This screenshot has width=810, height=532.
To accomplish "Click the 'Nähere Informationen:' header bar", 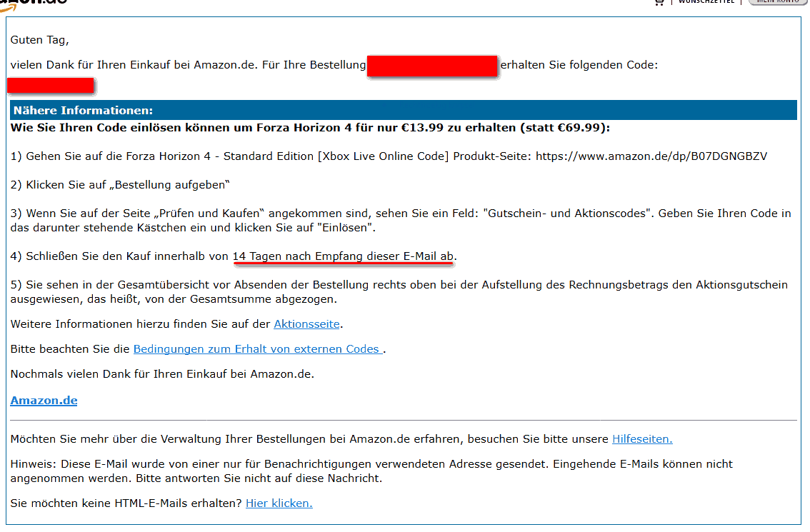I will click(404, 110).
